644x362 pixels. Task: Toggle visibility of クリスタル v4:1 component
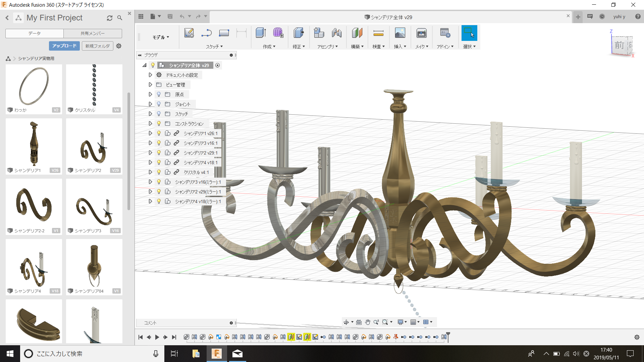coord(159,172)
